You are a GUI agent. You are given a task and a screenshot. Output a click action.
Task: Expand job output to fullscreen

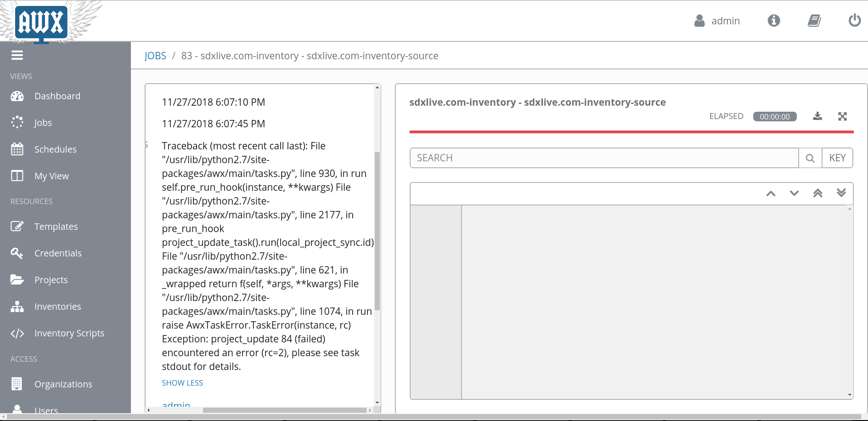coord(842,116)
